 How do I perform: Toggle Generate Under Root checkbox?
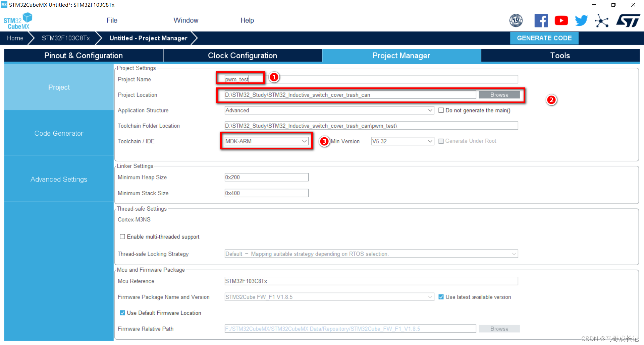(x=441, y=141)
